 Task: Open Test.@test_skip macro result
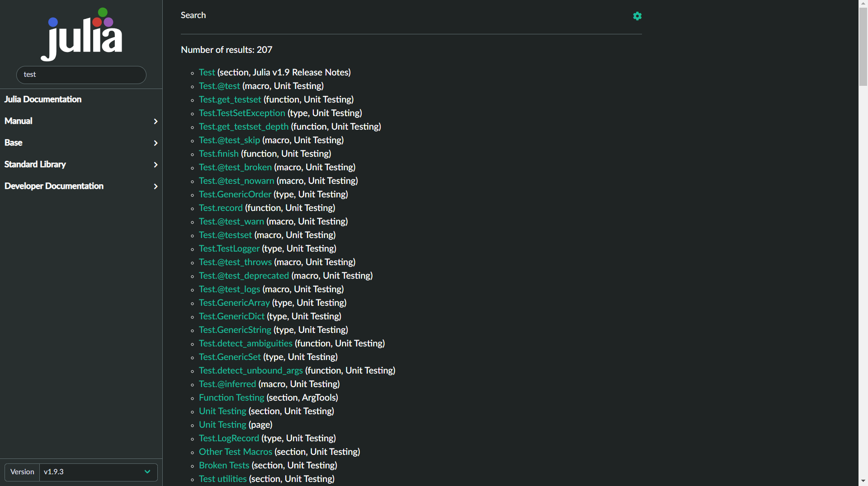[x=229, y=140]
